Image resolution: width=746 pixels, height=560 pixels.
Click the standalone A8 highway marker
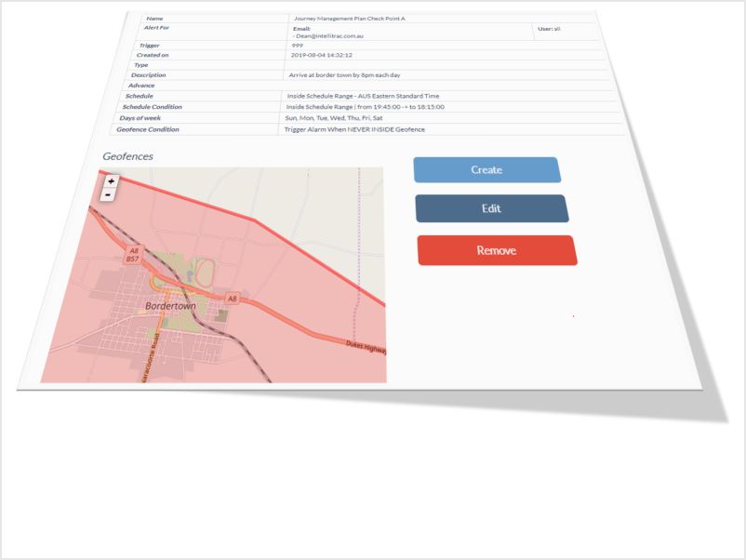click(233, 299)
